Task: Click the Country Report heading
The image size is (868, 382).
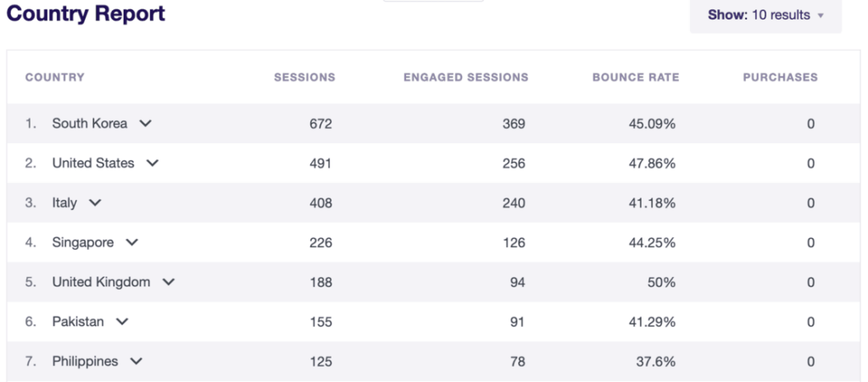Action: tap(86, 14)
